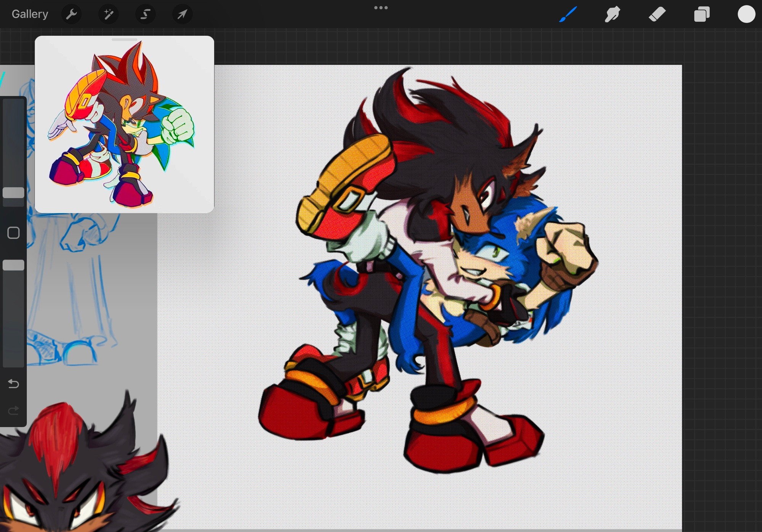This screenshot has width=762, height=532.
Task: Select the Eraser tool
Action: pyautogui.click(x=657, y=14)
